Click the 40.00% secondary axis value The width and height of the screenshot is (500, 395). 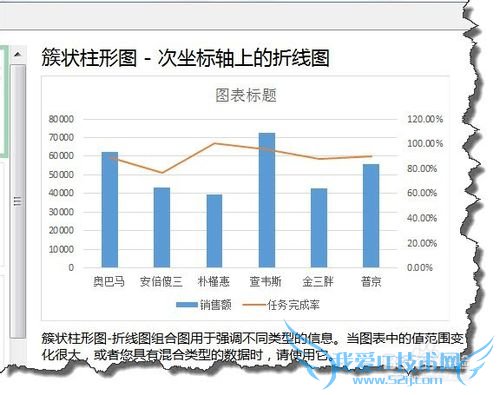click(x=422, y=218)
